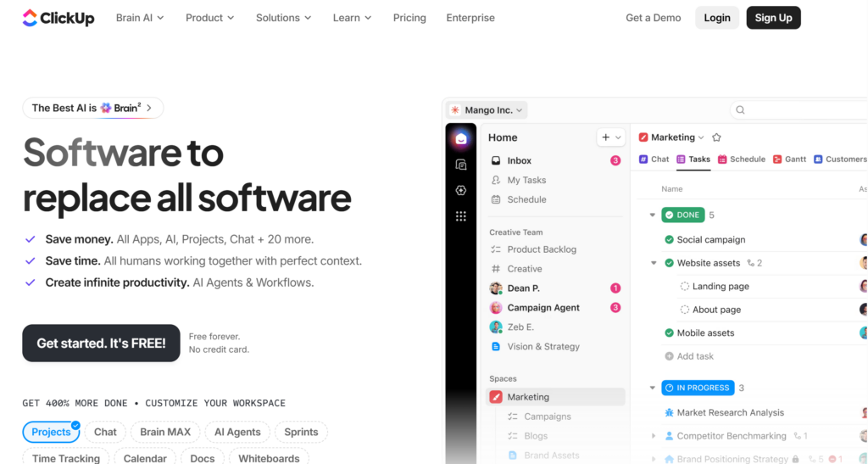Open the Pricing page
This screenshot has height=464, width=868.
click(x=409, y=18)
